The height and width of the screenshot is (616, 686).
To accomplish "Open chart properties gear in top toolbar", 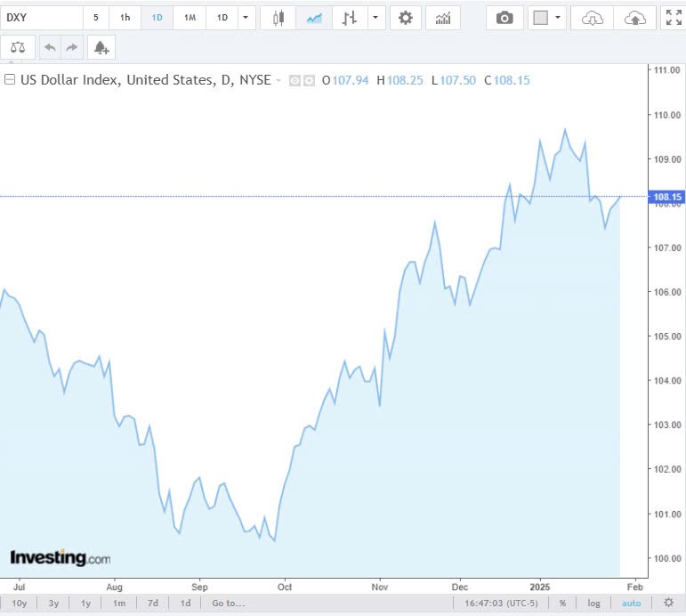I will pyautogui.click(x=406, y=18).
